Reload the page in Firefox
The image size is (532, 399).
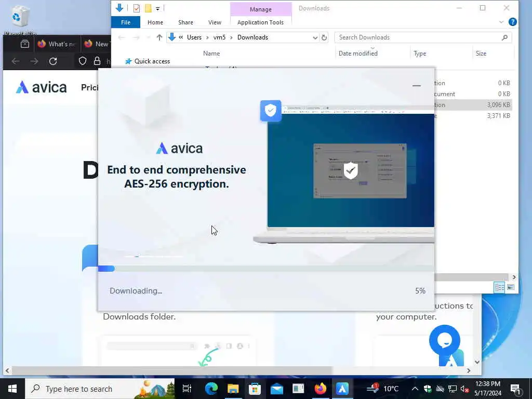tap(53, 61)
